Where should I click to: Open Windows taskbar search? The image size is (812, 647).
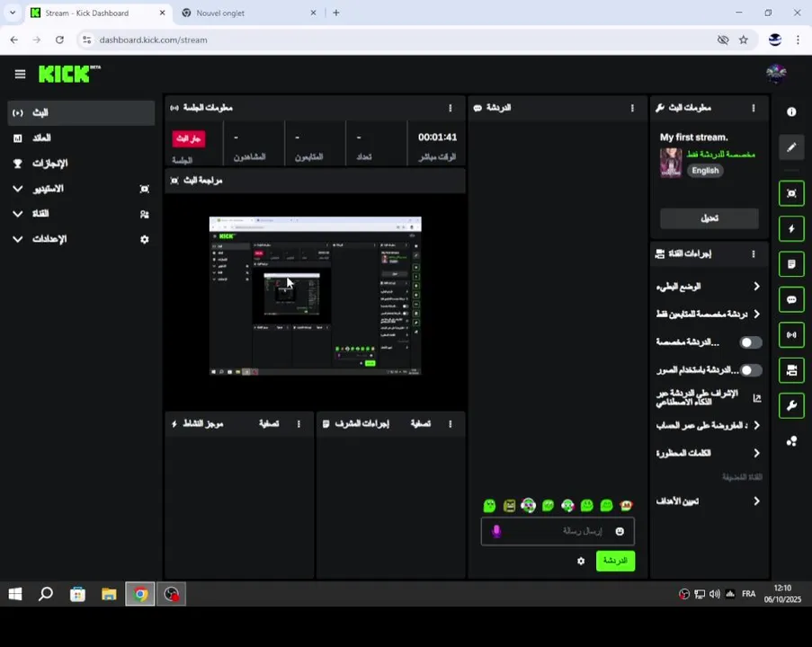pyautogui.click(x=46, y=594)
